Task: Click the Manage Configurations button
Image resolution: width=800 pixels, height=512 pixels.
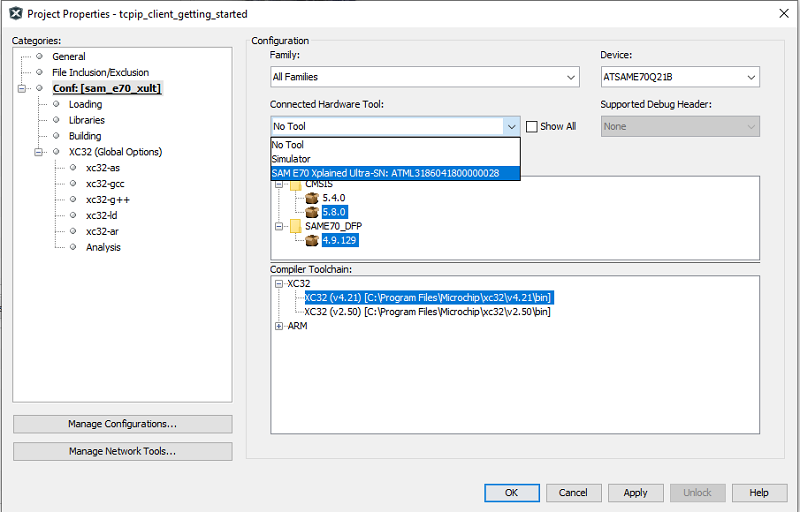Action: (x=122, y=424)
